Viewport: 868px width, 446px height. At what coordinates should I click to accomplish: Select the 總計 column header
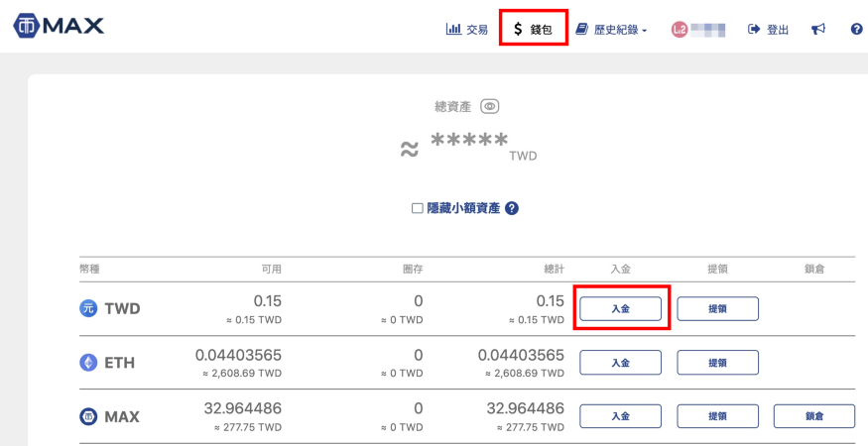[555, 270]
